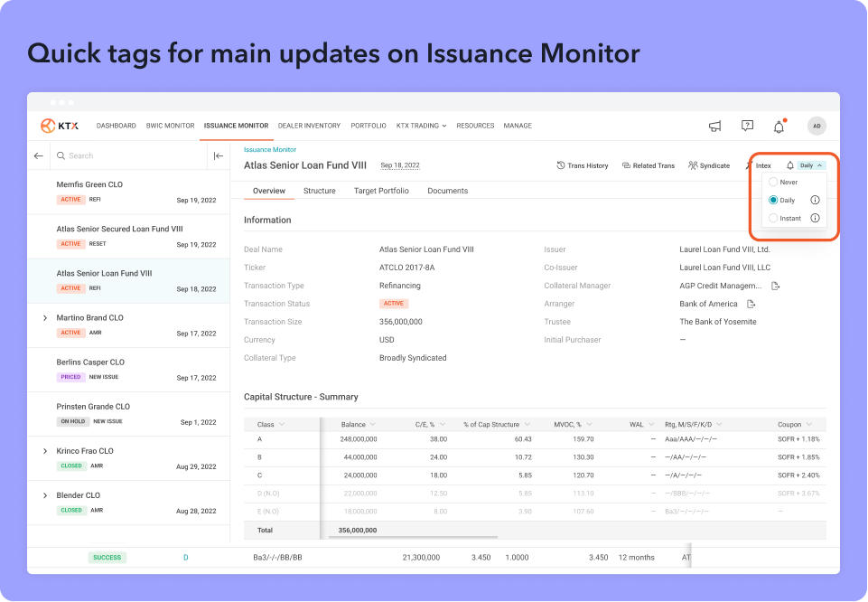Open Trans History
This screenshot has width=868, height=602.
(582, 165)
